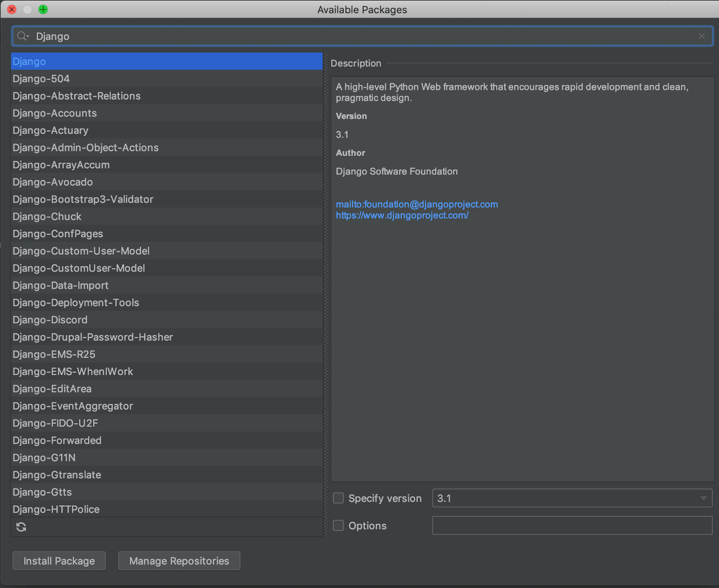Click the search magnifier history icon
719x588 pixels.
point(23,36)
